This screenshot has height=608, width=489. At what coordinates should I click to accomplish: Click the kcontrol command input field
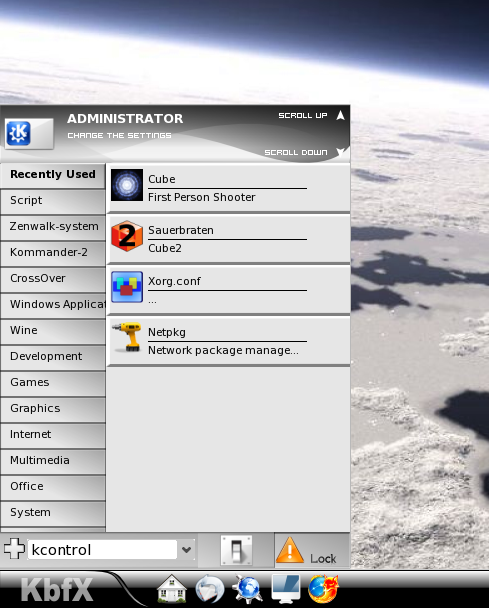[102, 550]
